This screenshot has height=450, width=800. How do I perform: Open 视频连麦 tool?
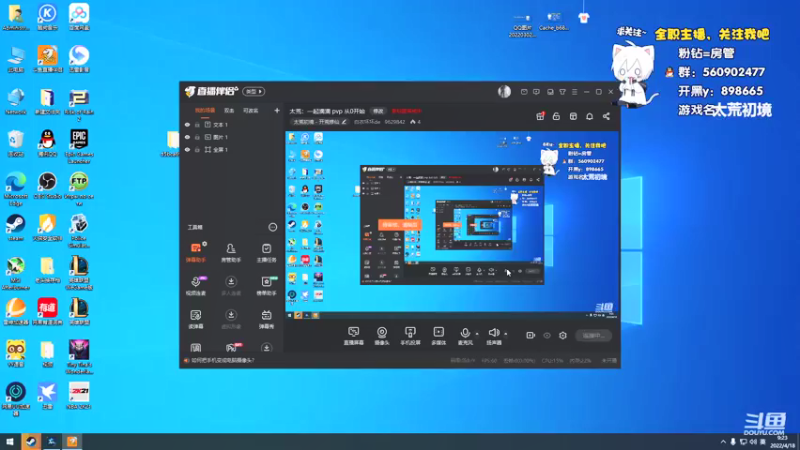pos(196,286)
